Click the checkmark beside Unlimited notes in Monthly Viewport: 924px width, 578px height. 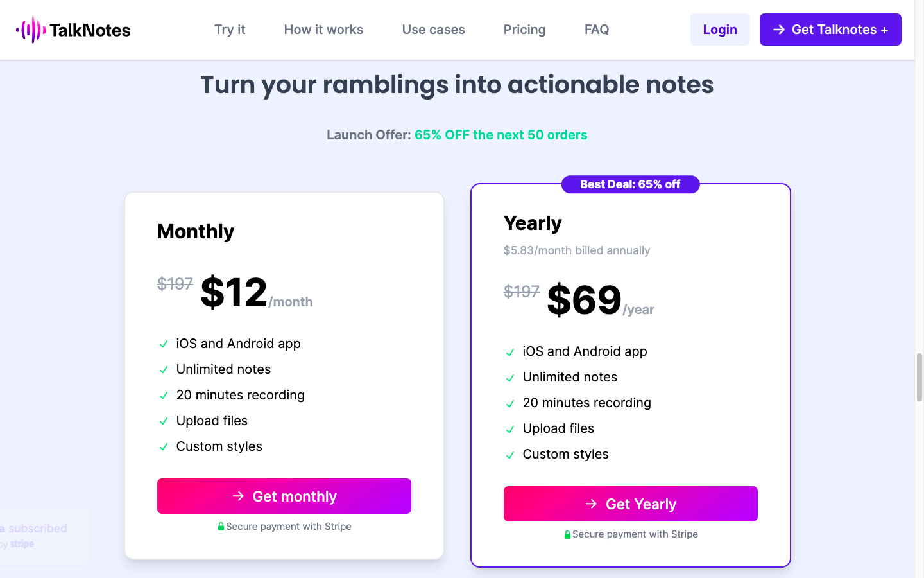[164, 369]
